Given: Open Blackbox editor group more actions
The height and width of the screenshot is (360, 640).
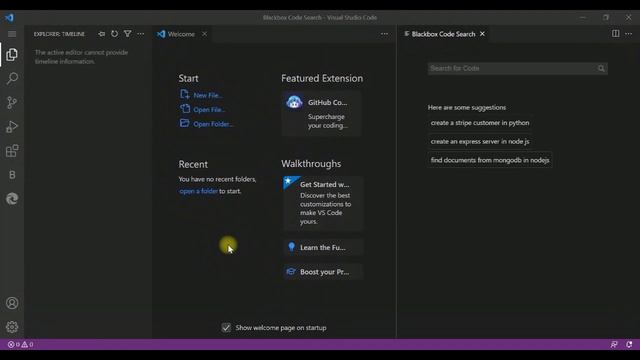Looking at the screenshot, I should tap(629, 34).
